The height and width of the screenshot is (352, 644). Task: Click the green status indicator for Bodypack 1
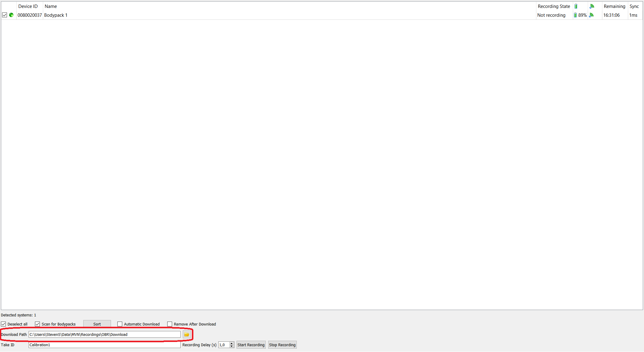click(11, 15)
